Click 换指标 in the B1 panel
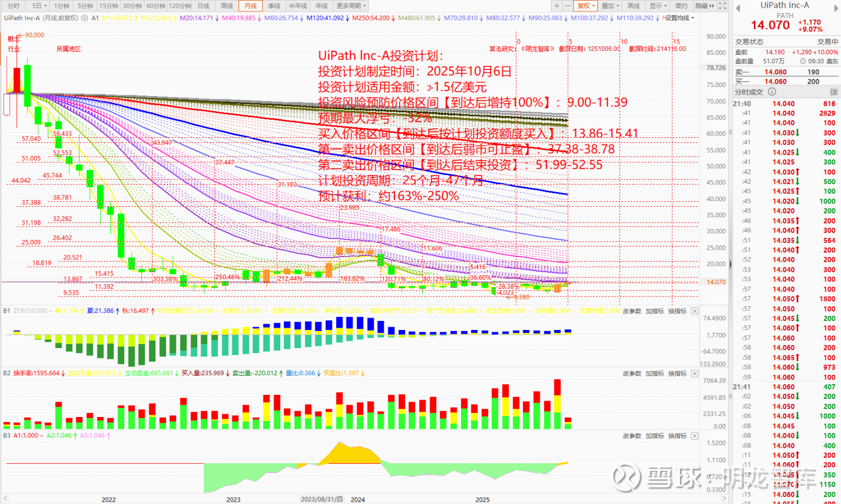This screenshot has height=504, width=841. pos(677,311)
